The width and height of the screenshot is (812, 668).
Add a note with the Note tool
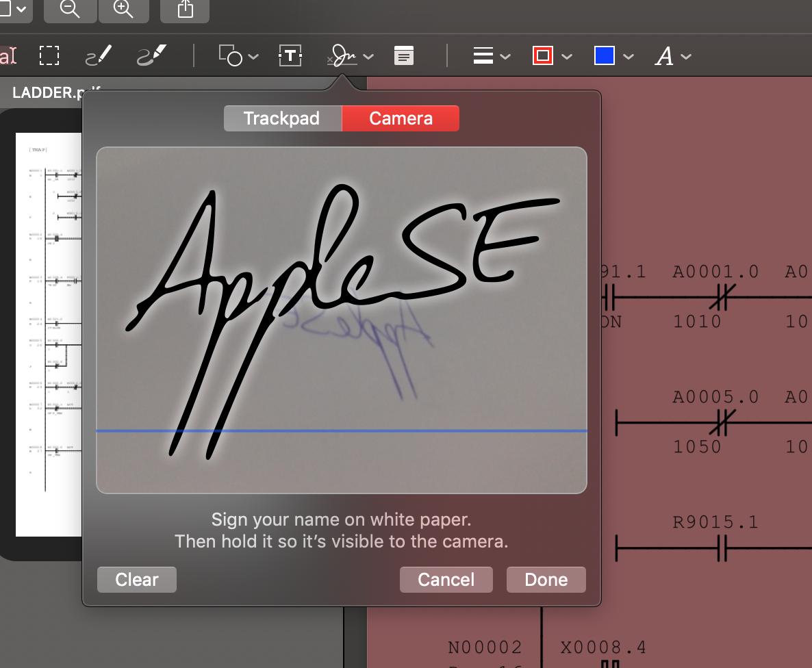[x=403, y=55]
